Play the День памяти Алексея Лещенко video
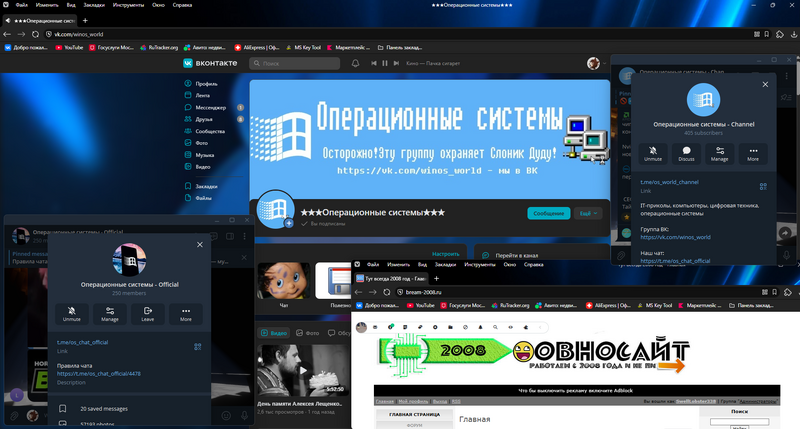The width and height of the screenshot is (800, 429). (302, 370)
